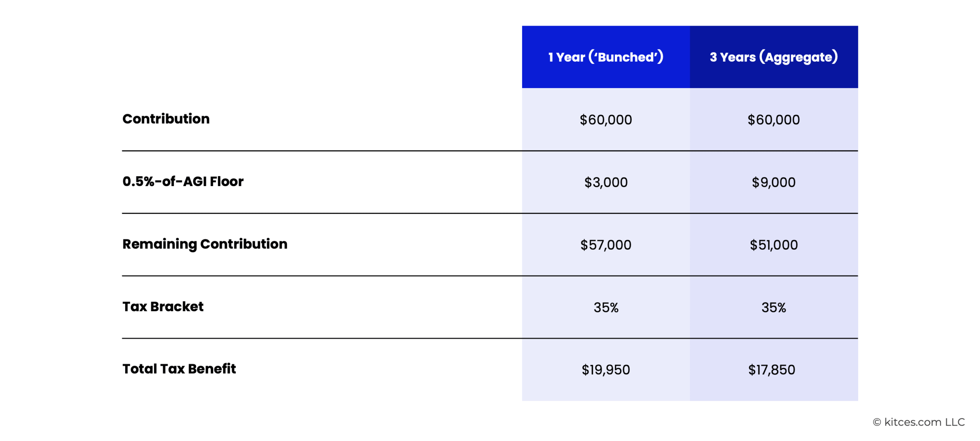Image resolution: width=980 pixels, height=441 pixels.
Task: Click the Remaining Contribution row label
Action: (x=205, y=244)
